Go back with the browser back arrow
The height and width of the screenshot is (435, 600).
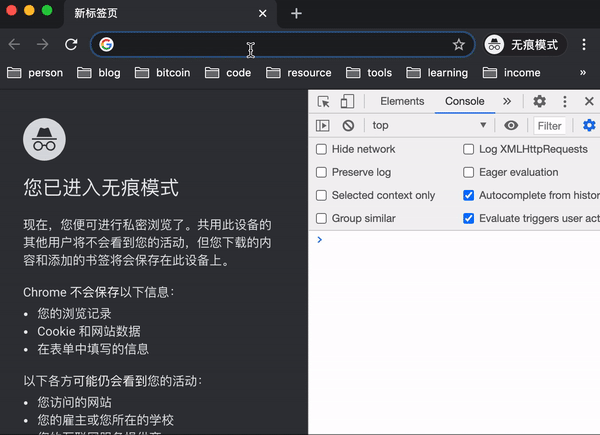tap(14, 44)
